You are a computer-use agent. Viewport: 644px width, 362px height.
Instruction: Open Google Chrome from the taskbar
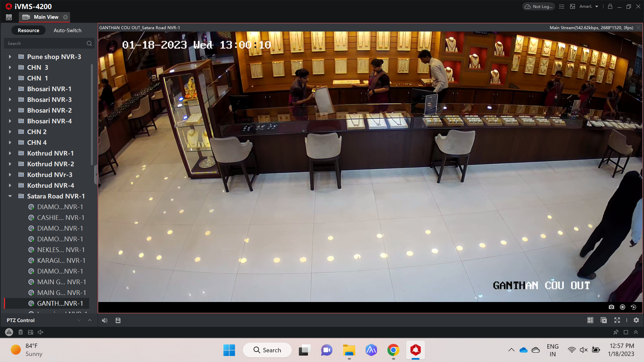coord(393,350)
